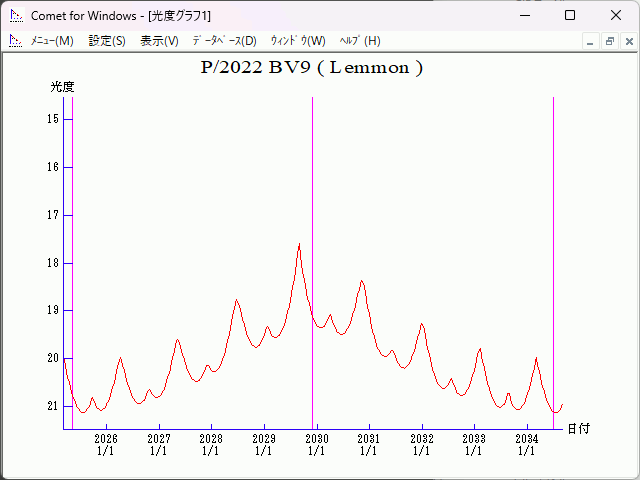Click the Comet for Windows title bar icon
The image size is (640, 480).
[15, 16]
